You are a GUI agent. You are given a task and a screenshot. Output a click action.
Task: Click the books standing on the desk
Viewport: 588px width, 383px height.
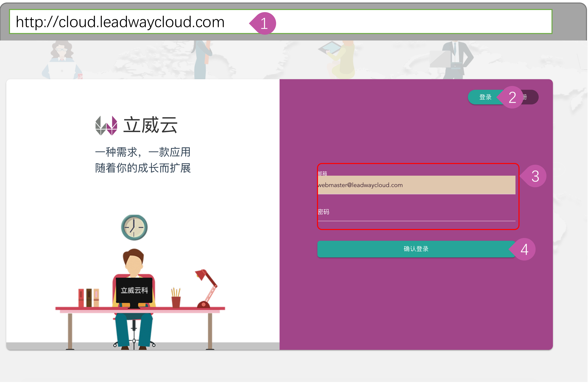89,297
